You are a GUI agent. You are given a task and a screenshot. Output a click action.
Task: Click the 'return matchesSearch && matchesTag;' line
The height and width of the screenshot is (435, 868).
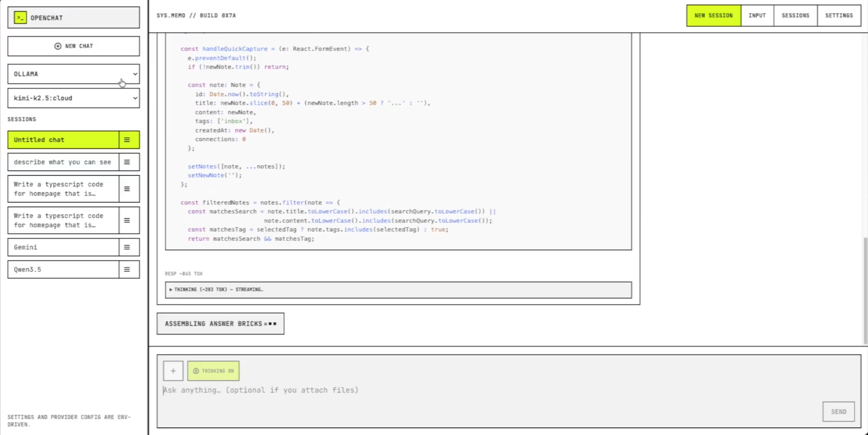pos(251,239)
